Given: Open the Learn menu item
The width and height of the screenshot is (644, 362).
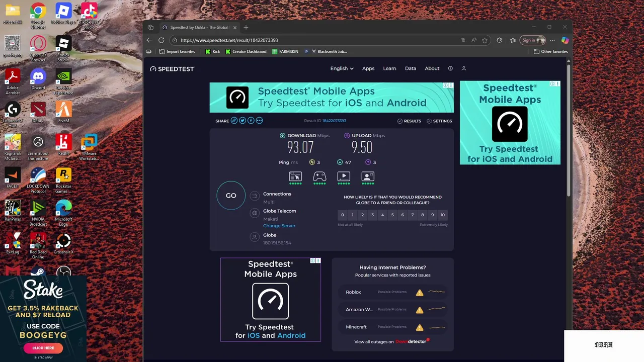Looking at the screenshot, I should point(389,68).
